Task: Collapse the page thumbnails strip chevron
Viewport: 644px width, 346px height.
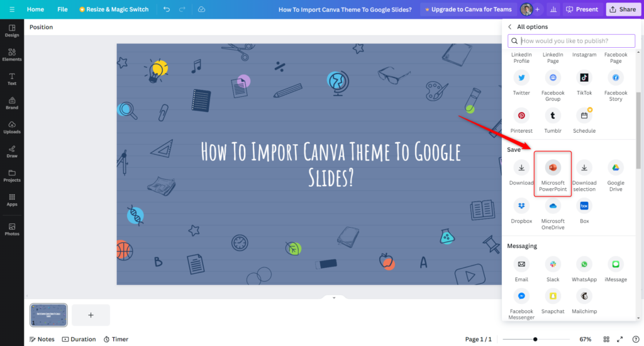Action: tap(335, 298)
